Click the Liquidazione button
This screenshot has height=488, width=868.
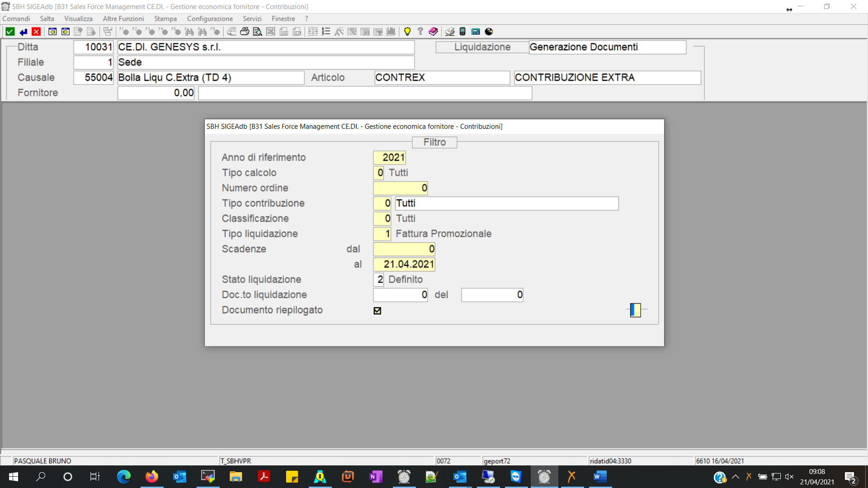(482, 47)
